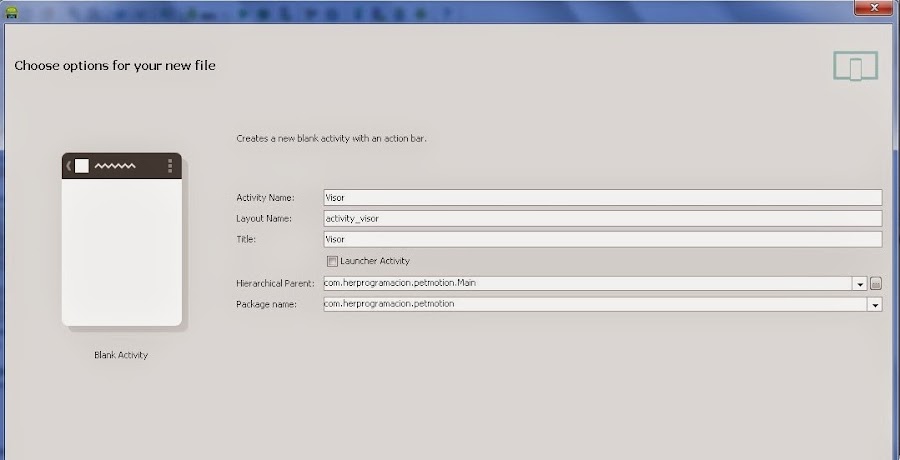Image resolution: width=900 pixels, height=460 pixels.
Task: Open the Package name dropdown arrow
Action: [x=875, y=305]
